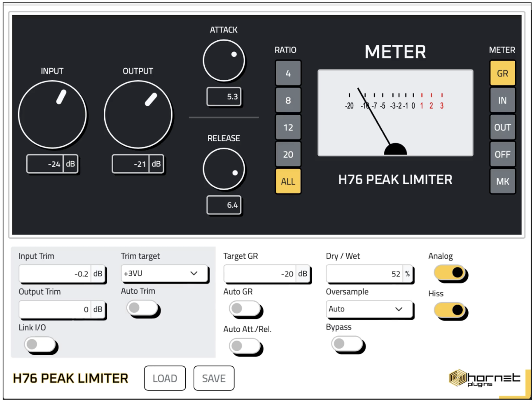Click the output value field showing -21

[138, 164]
